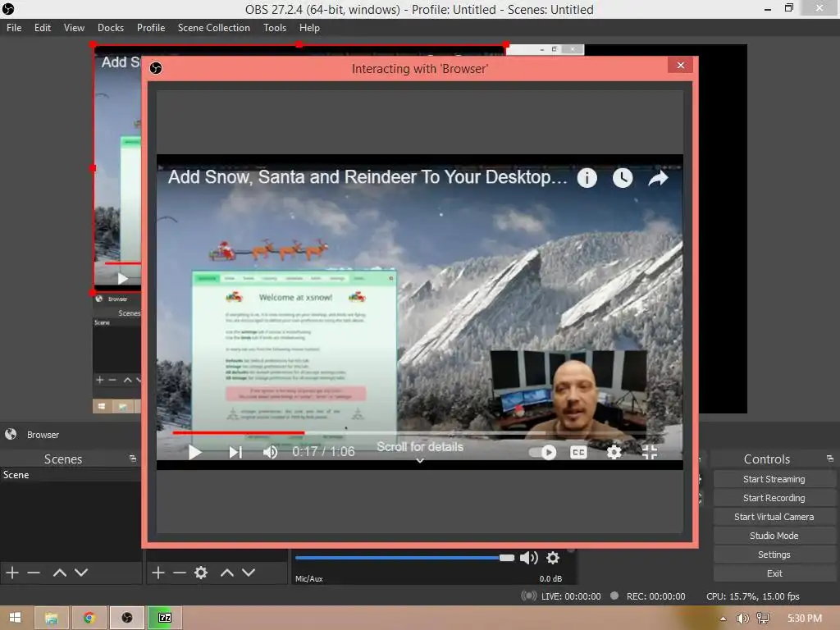
Task: Open File Explorer from taskbar
Action: 52,618
